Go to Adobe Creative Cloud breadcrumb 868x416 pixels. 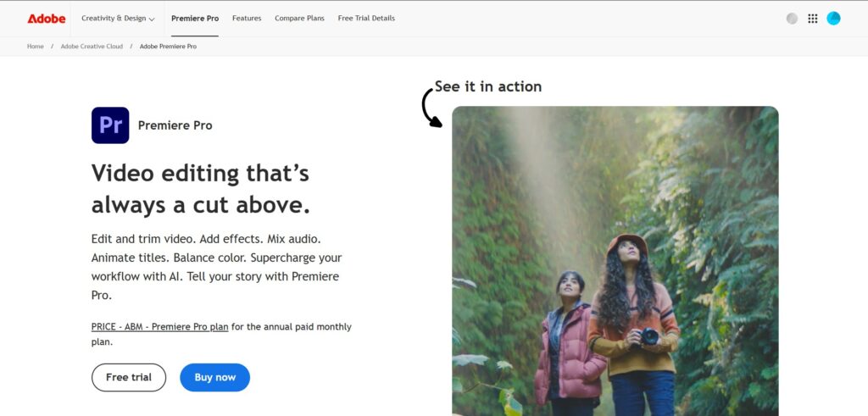click(x=92, y=47)
